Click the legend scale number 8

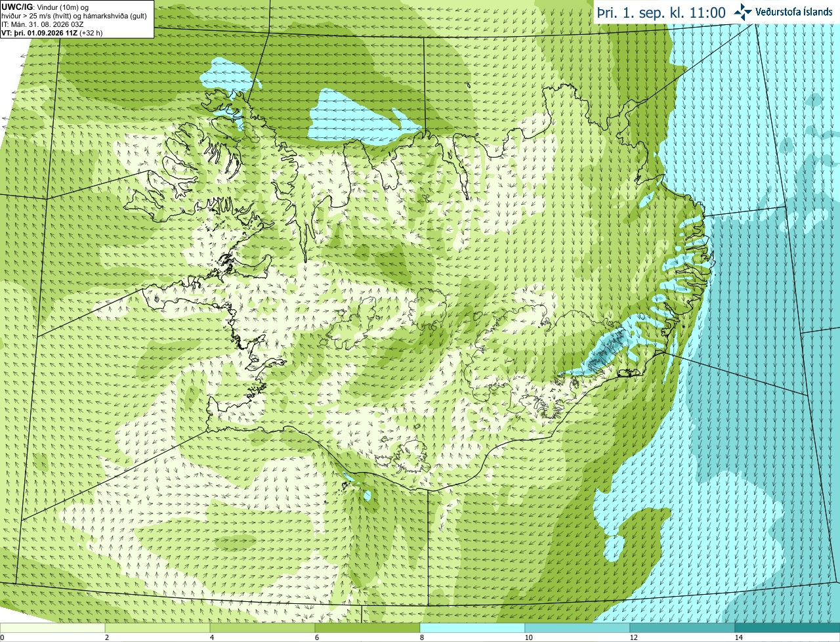coord(421,637)
